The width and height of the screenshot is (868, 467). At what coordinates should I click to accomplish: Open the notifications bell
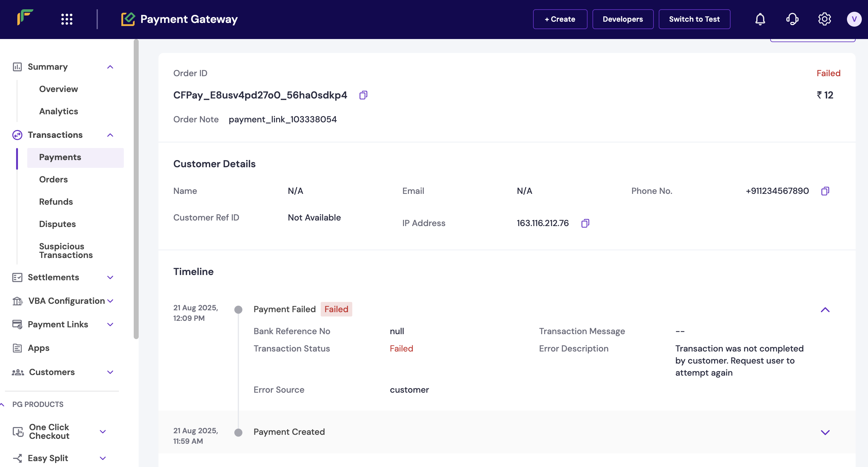click(x=760, y=19)
